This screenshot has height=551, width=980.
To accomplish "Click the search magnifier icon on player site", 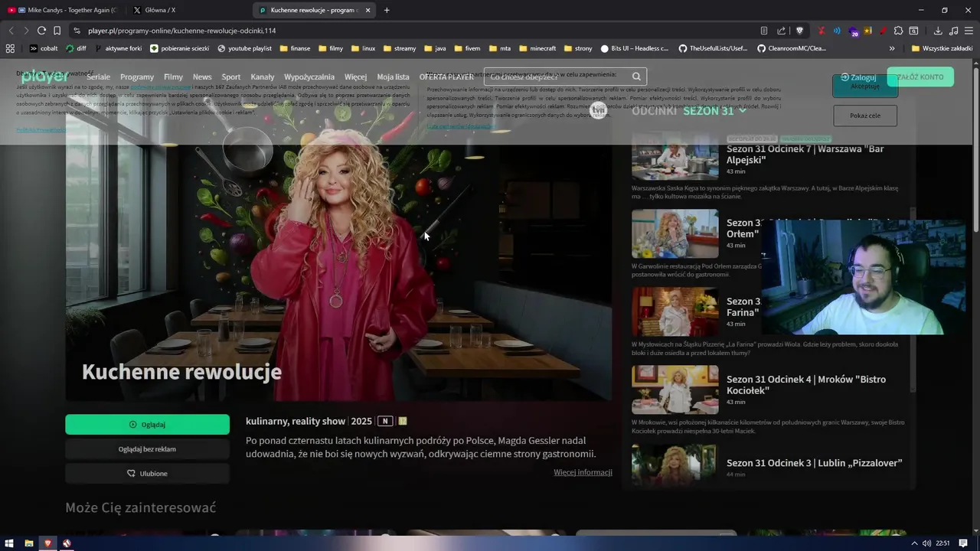I will click(x=636, y=77).
